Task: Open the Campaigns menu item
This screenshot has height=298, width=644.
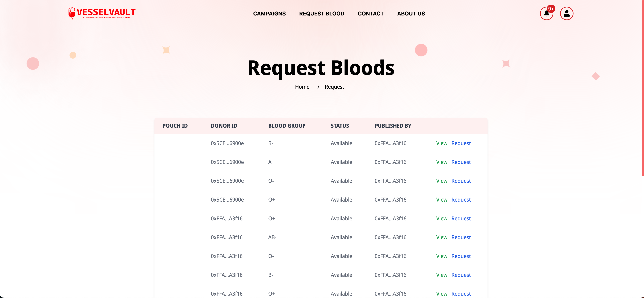Action: [x=269, y=13]
